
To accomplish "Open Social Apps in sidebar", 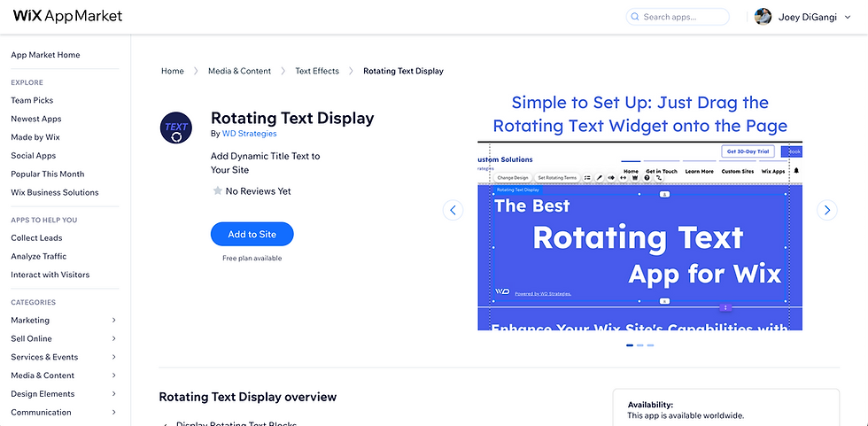I will pyautogui.click(x=34, y=156).
